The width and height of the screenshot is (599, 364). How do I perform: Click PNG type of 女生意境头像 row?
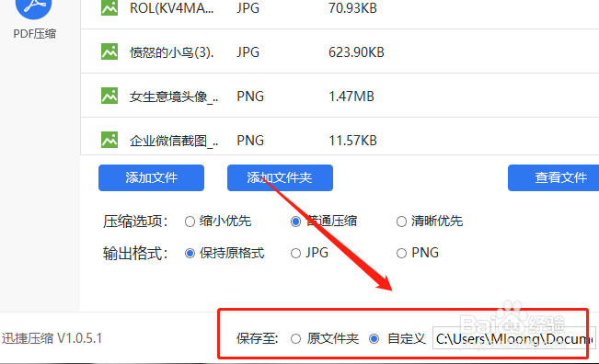pos(250,97)
